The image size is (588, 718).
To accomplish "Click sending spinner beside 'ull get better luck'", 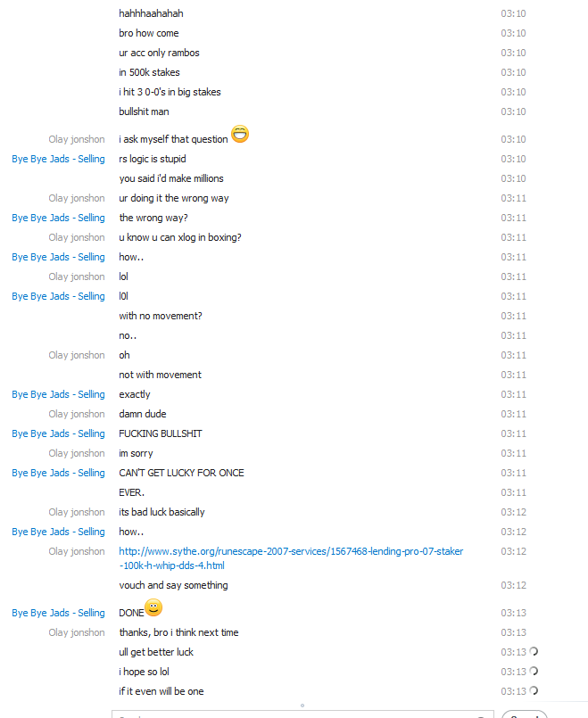I will point(534,651).
